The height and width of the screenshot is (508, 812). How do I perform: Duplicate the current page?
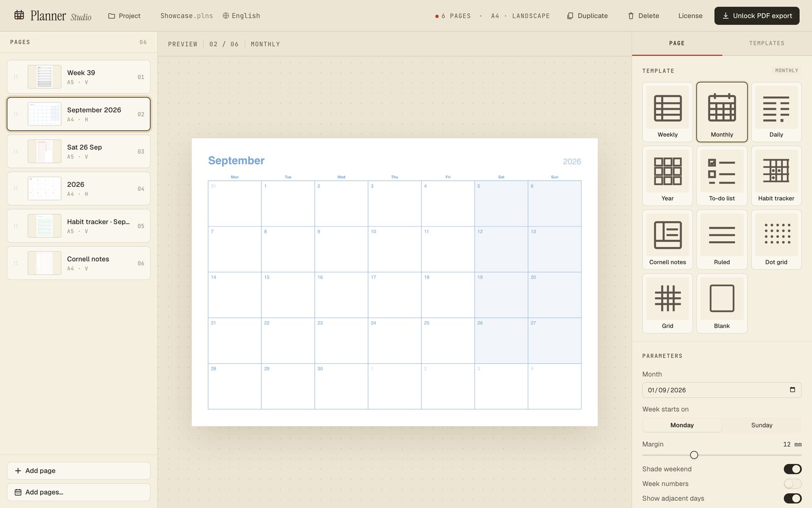click(x=587, y=16)
